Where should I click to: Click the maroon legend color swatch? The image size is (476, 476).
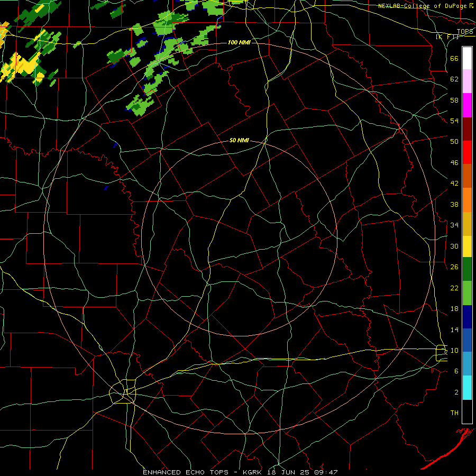coord(467,129)
